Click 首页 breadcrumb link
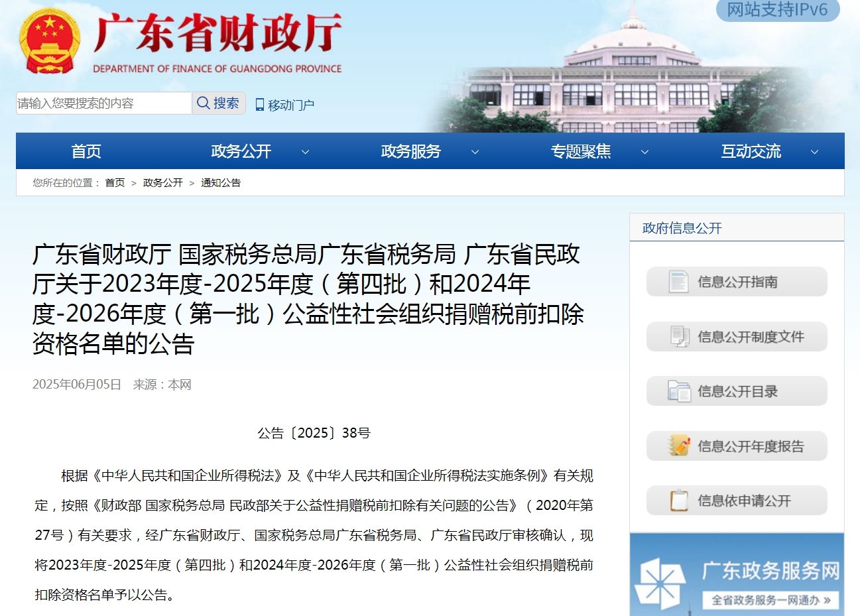 [x=115, y=183]
